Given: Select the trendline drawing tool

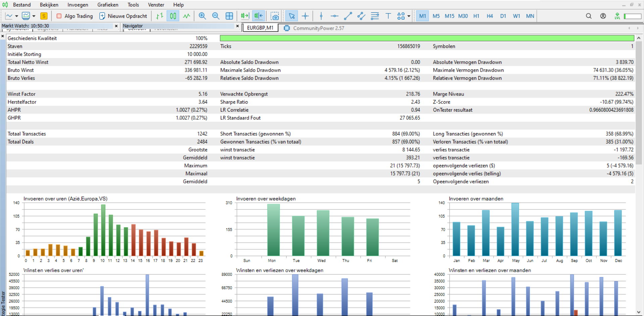Looking at the screenshot, I should pos(348,16).
